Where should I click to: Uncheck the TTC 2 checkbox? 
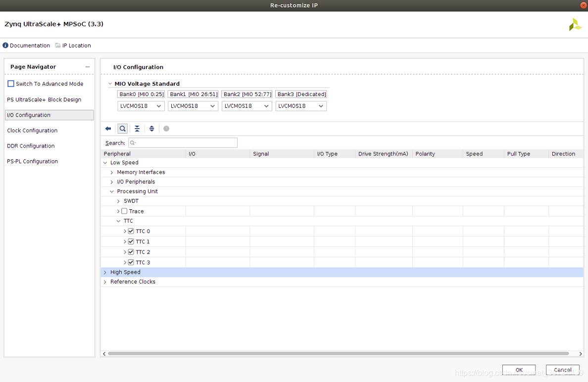[x=131, y=252]
